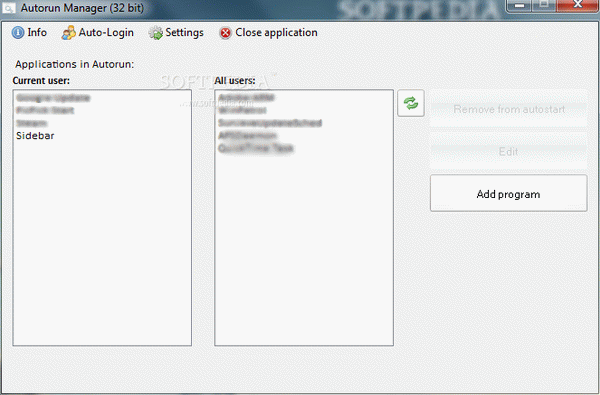Select the blurred Google Update entry
The height and width of the screenshot is (395, 600).
[x=53, y=98]
